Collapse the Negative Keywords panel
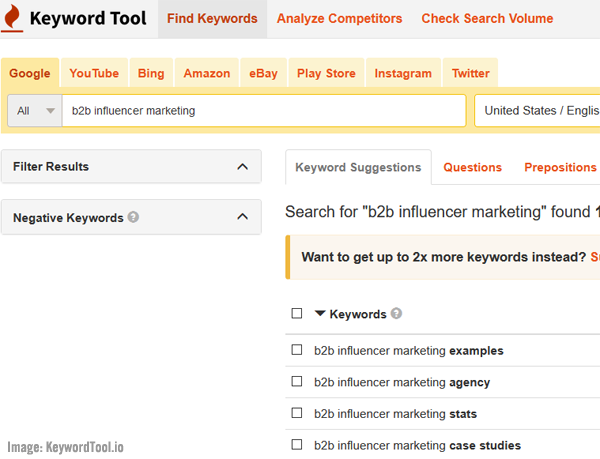Image resolution: width=600 pixels, height=459 pixels. pos(242,217)
